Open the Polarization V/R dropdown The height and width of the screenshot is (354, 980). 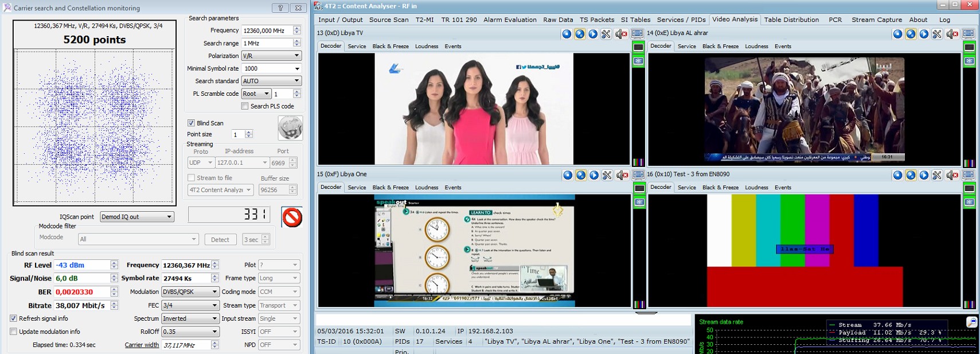271,56
